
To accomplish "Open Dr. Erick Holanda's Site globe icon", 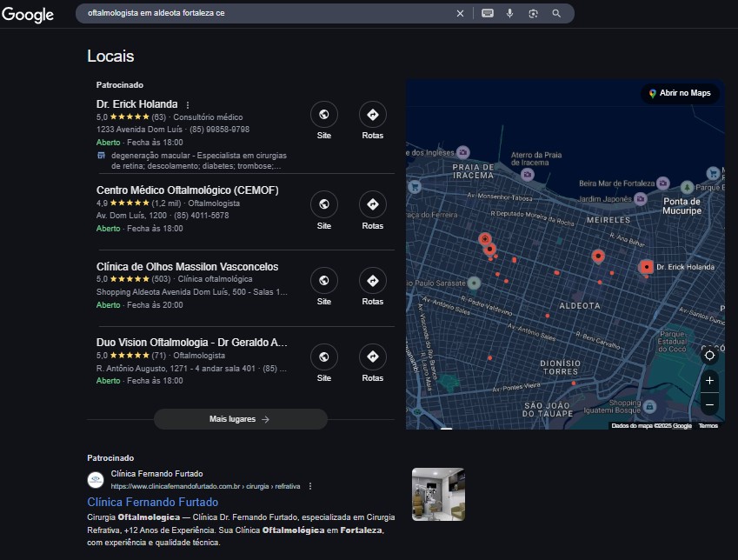I will (x=324, y=115).
